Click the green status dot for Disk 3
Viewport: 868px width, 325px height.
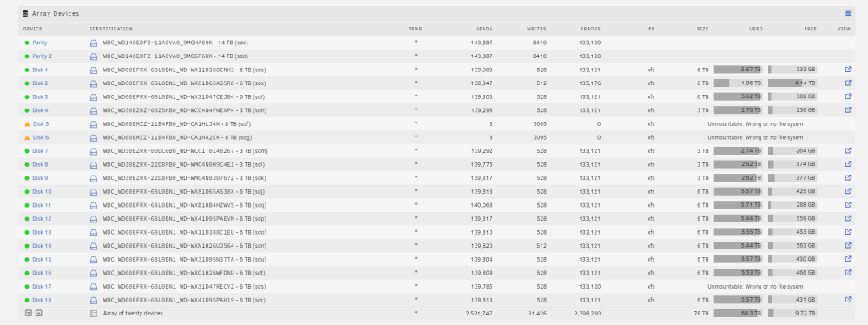coord(27,96)
